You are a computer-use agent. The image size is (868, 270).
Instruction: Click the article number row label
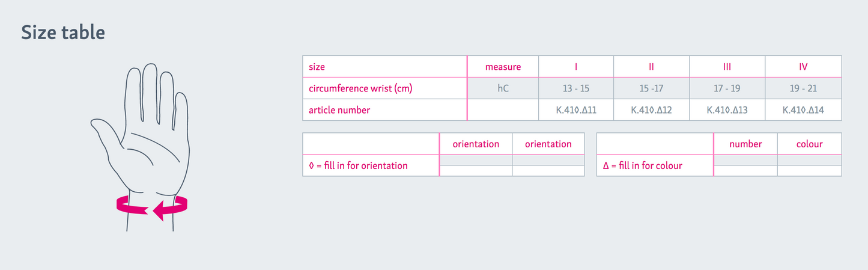point(339,110)
